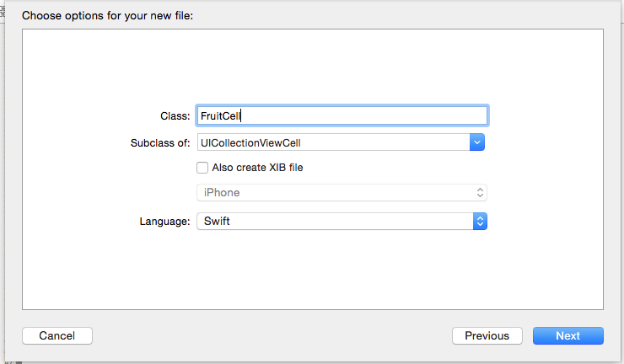This screenshot has height=364, width=624.
Task: Click the blue Next button
Action: pyautogui.click(x=568, y=335)
